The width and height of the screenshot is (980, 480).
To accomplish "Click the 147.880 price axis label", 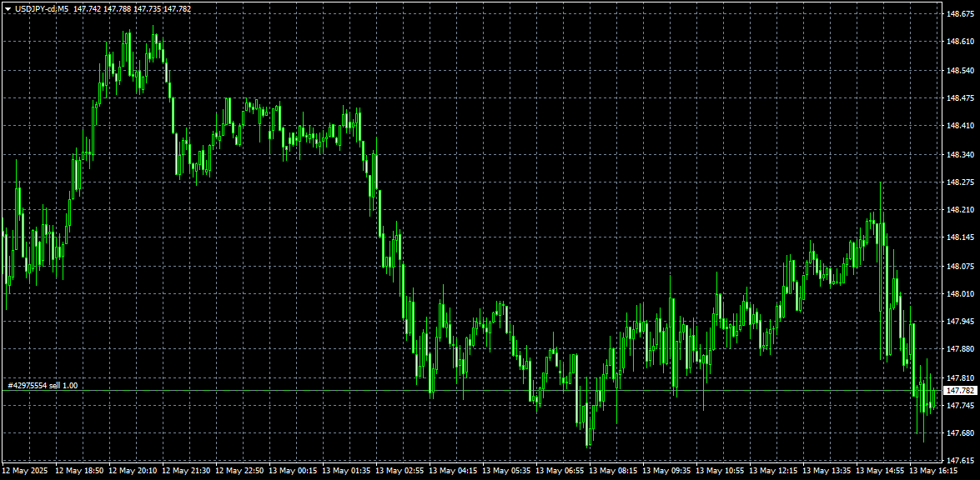I will 962,349.
